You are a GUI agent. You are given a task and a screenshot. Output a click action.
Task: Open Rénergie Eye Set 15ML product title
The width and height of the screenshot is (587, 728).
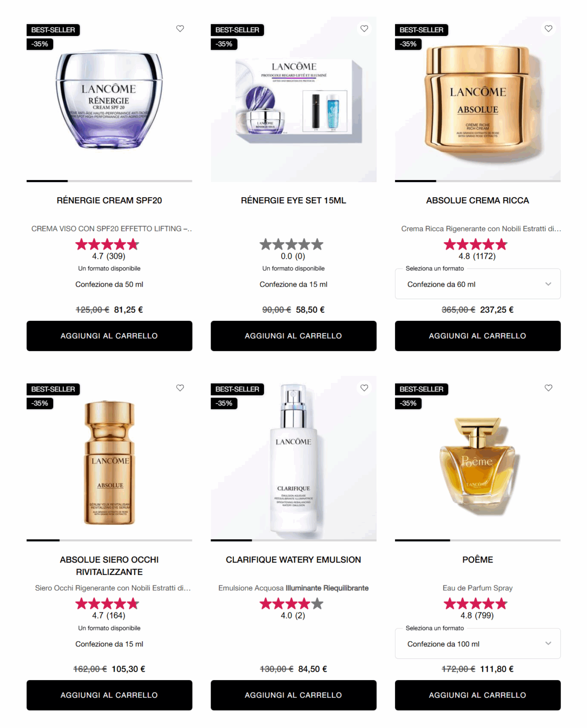(x=293, y=200)
